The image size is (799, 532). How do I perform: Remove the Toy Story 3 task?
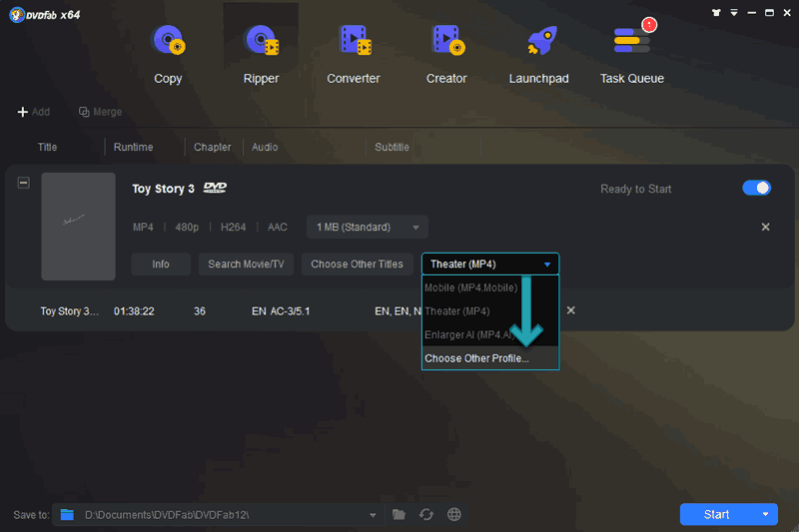pyautogui.click(x=765, y=227)
